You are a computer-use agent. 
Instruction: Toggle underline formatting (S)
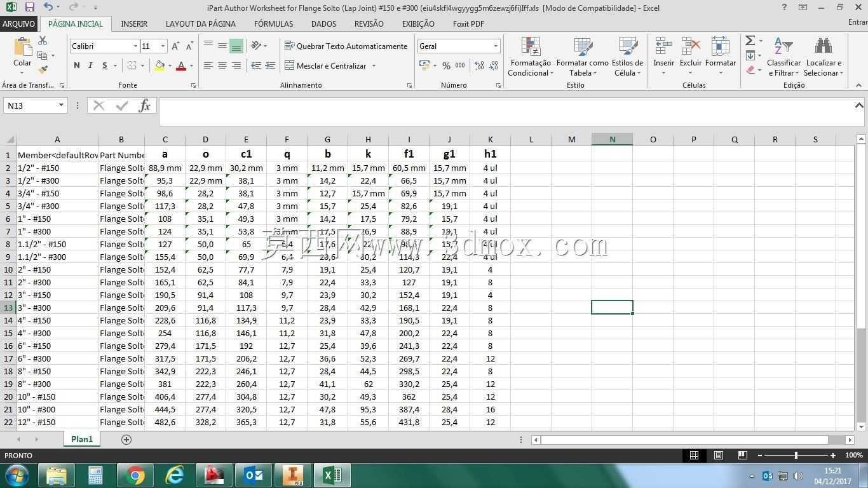(104, 65)
